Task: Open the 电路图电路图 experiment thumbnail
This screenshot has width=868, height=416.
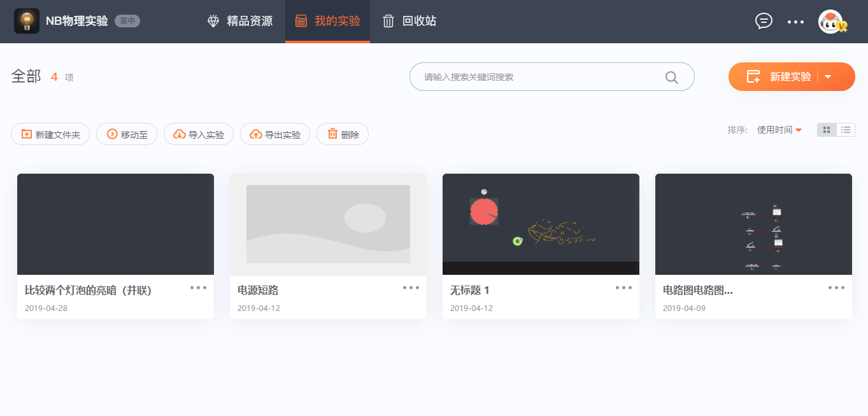Action: [x=753, y=224]
